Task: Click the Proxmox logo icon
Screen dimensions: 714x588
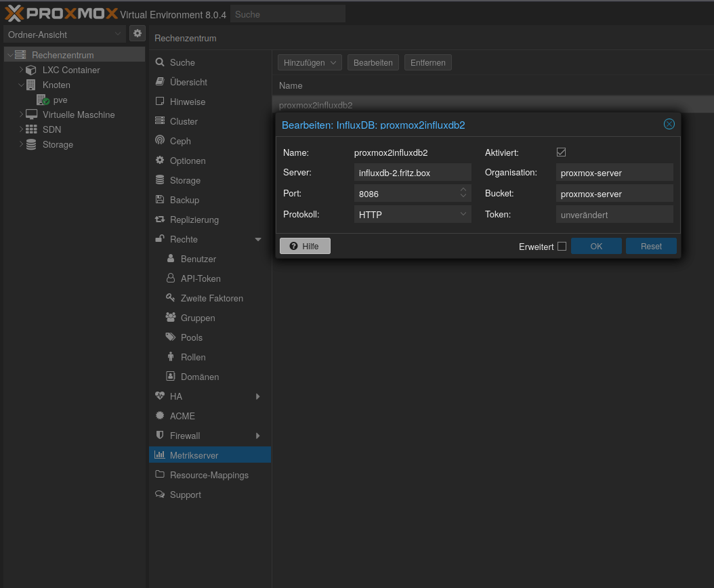Action: (14, 14)
